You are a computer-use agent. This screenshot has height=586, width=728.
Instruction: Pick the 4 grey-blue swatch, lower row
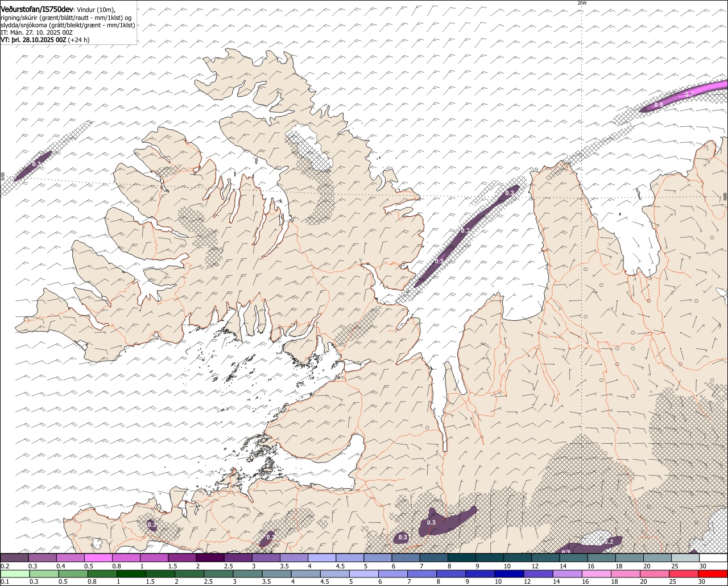click(305, 573)
